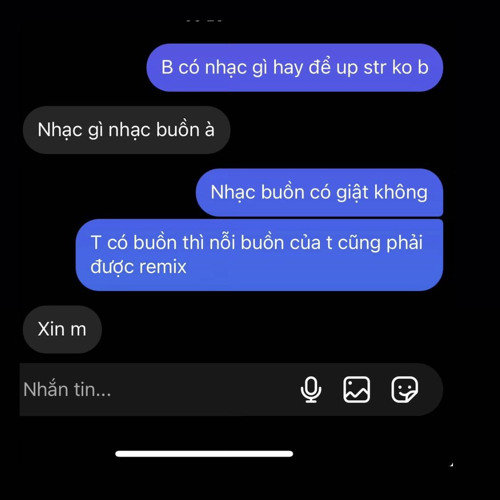Tap the 'Xin m' received message
This screenshot has width=500, height=500.
62,329
